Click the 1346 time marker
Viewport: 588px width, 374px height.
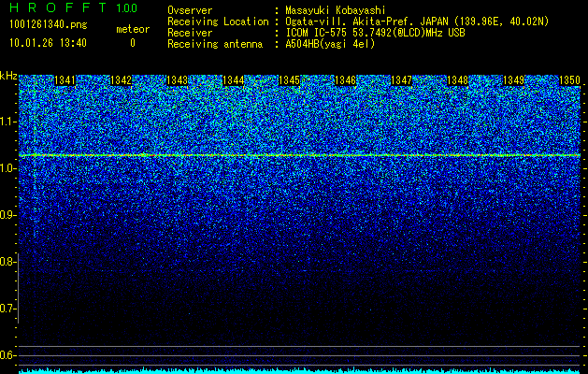pyautogui.click(x=345, y=80)
